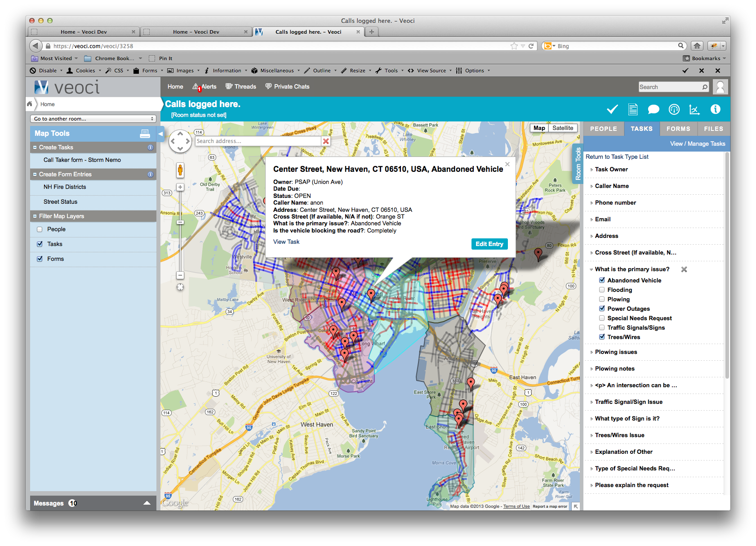Clear the map address search with red X
This screenshot has width=756, height=546.
click(x=326, y=141)
